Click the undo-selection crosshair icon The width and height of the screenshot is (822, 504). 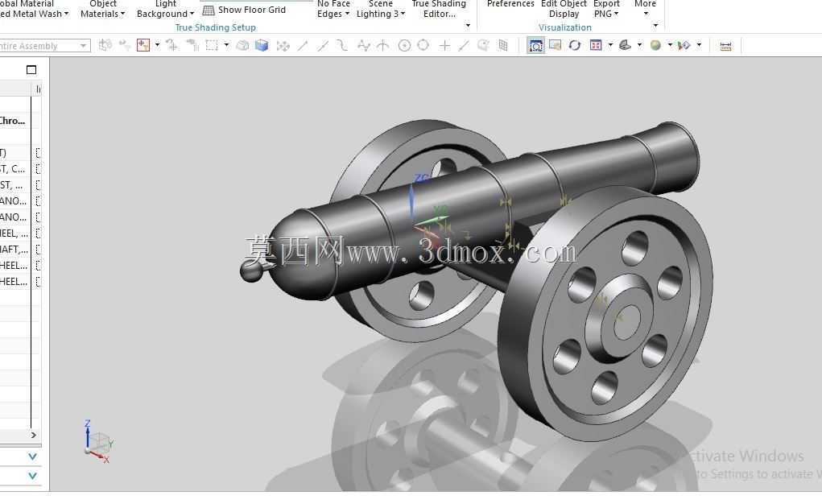(171, 46)
